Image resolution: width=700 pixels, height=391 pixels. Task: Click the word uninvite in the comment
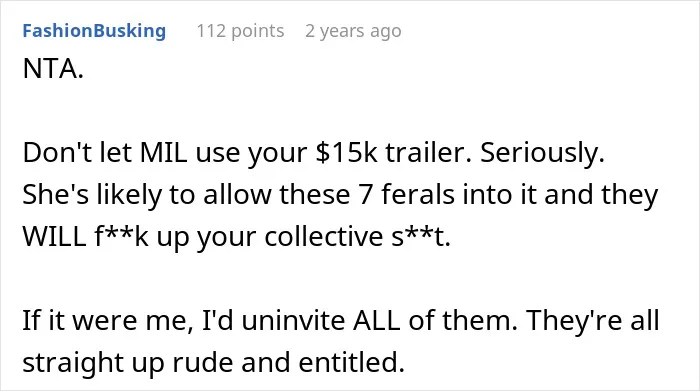pyautogui.click(x=293, y=320)
